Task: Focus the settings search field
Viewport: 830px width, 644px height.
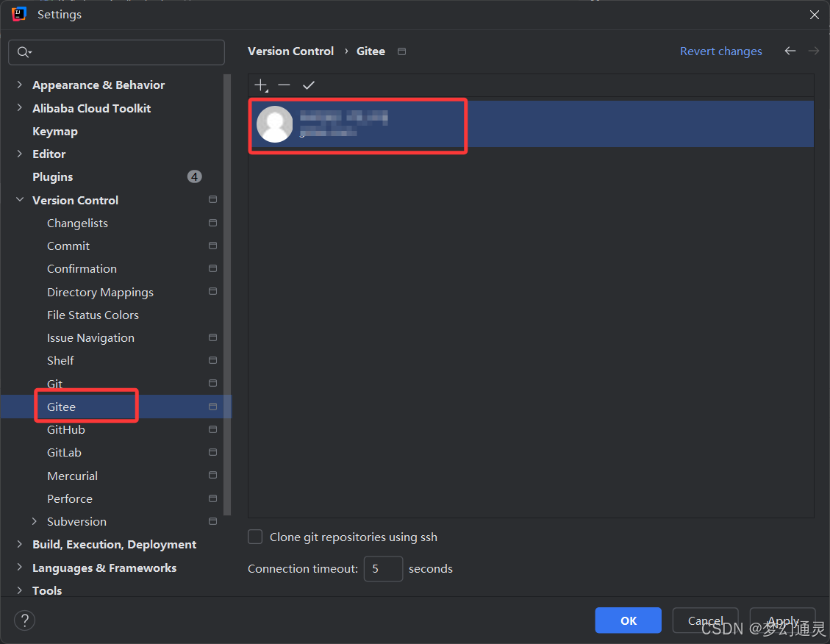Action: click(x=116, y=52)
